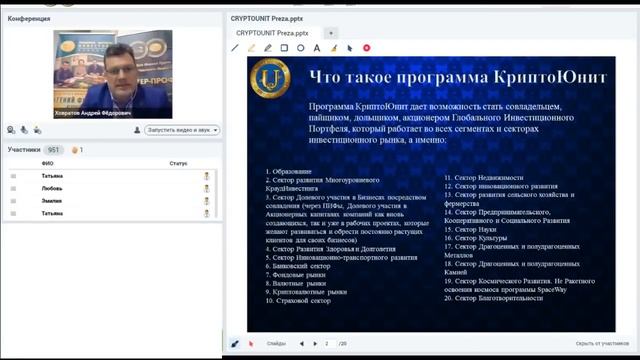Select the pencil drawing tool
Image resolution: width=640 pixels, height=360 pixels.
(268, 48)
